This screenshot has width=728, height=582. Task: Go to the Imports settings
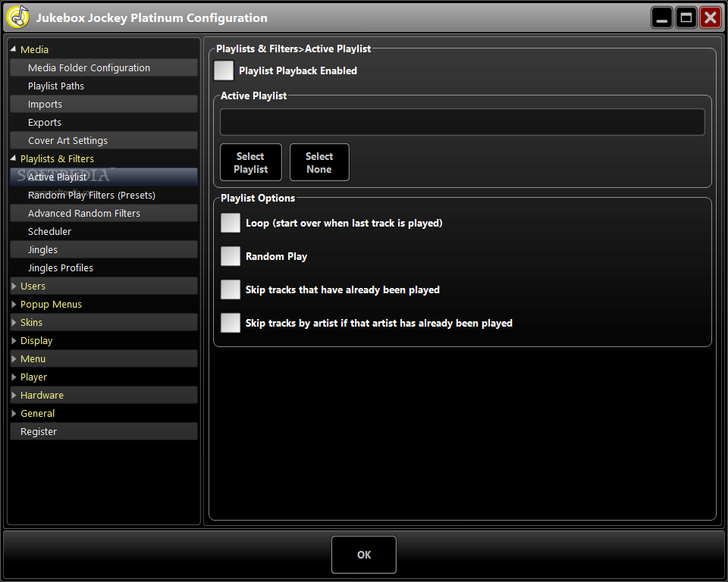click(x=104, y=104)
